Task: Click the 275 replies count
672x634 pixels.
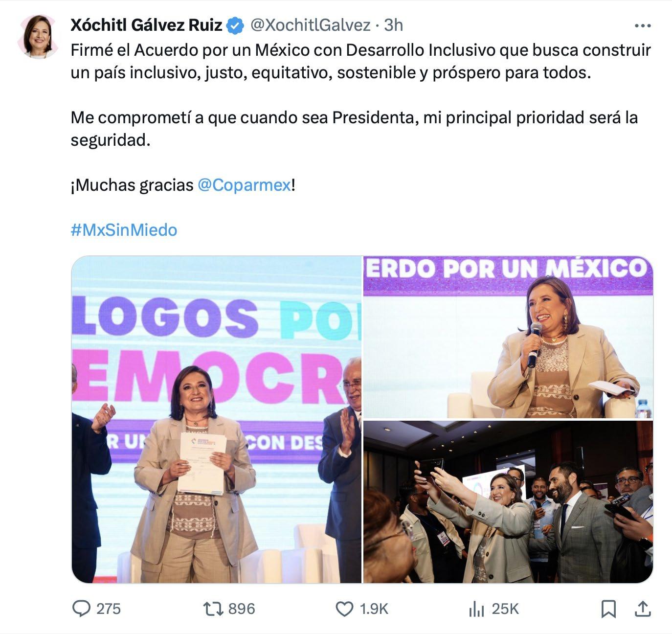Action: 109,609
